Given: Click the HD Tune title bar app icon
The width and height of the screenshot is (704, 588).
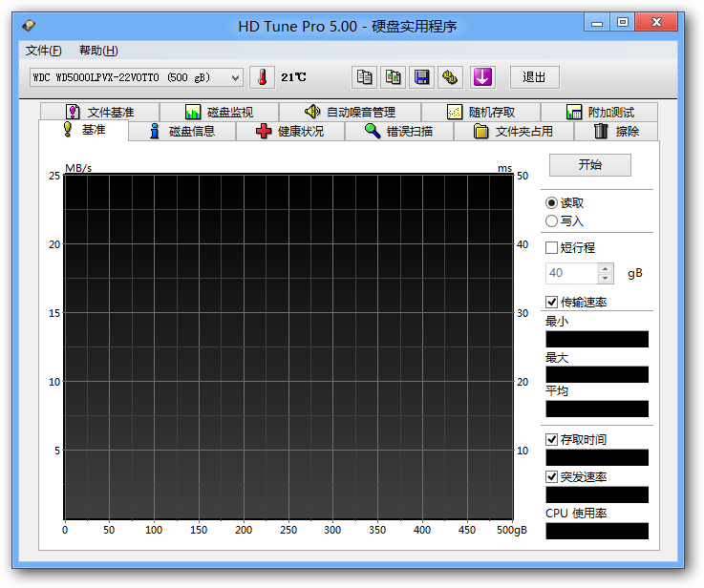Looking at the screenshot, I should point(31,25).
